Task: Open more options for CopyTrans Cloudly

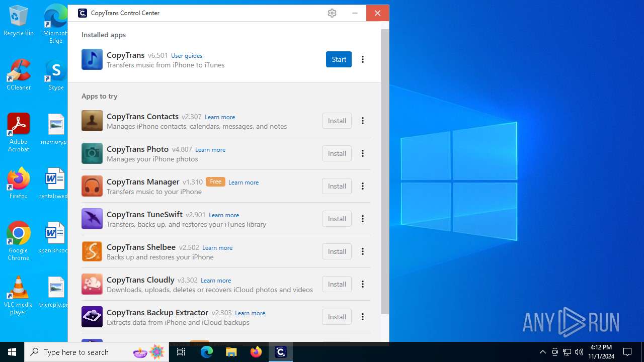Action: (x=363, y=284)
